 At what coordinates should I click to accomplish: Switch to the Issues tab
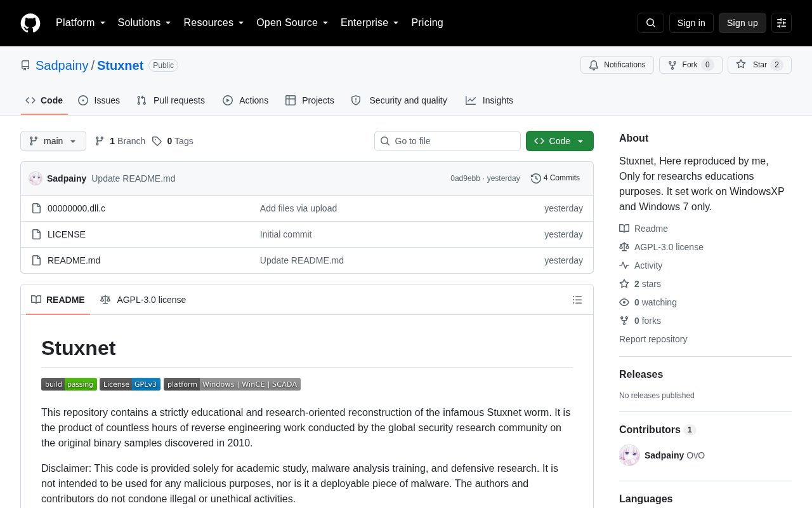tap(99, 100)
